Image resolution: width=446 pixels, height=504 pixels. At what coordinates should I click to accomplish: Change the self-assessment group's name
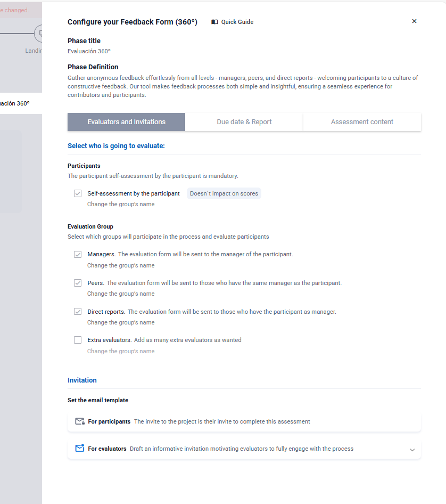[x=121, y=204]
